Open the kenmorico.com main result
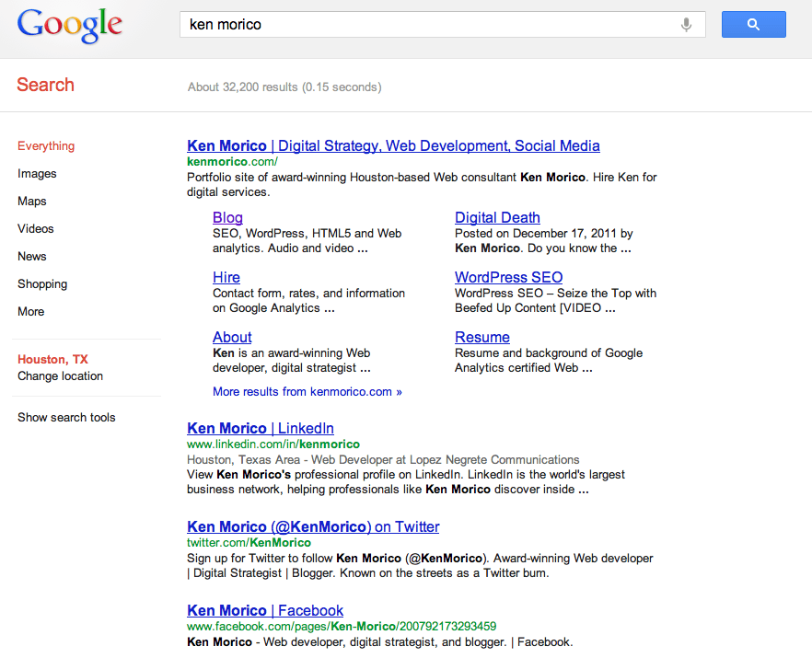Screen dimensions: 812x658 (393, 145)
